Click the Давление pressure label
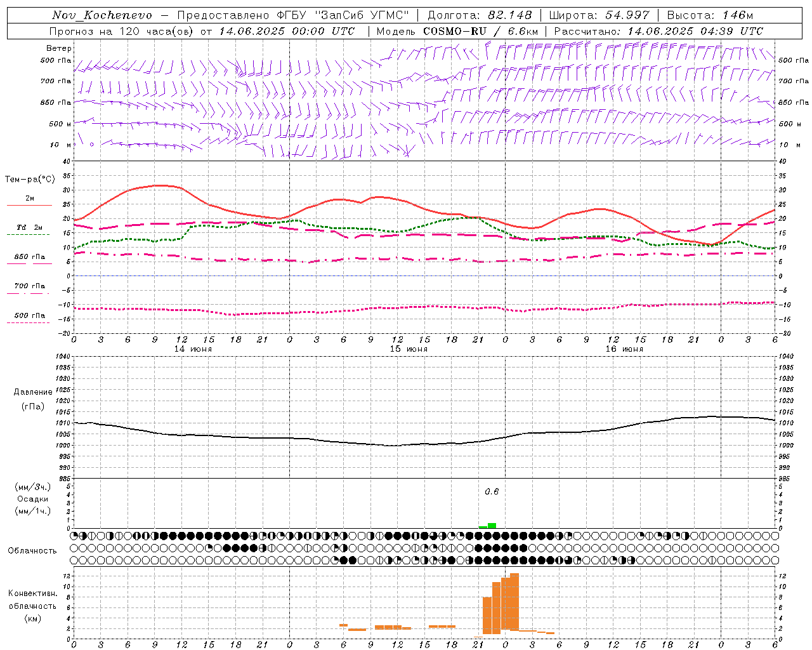 click(33, 392)
